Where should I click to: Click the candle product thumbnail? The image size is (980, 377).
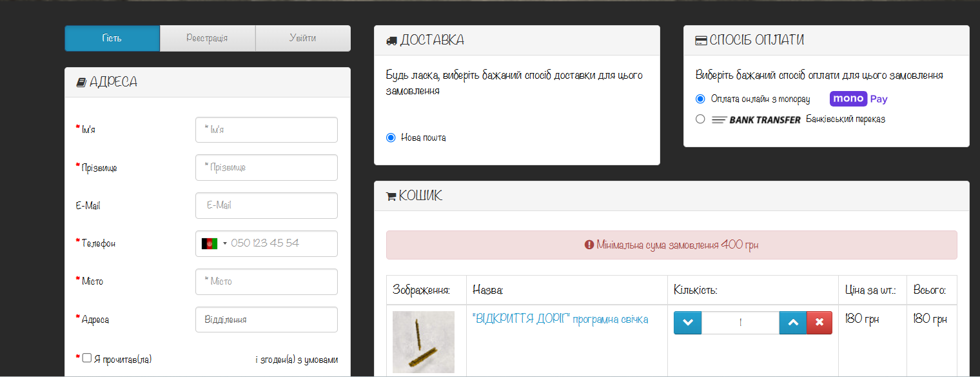pyautogui.click(x=423, y=341)
